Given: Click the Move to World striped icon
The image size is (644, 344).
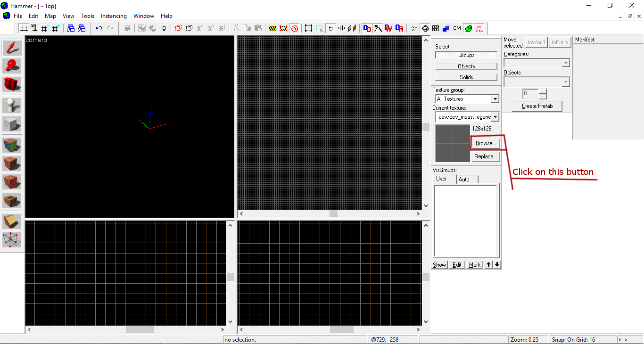Looking at the screenshot, I should point(283,28).
